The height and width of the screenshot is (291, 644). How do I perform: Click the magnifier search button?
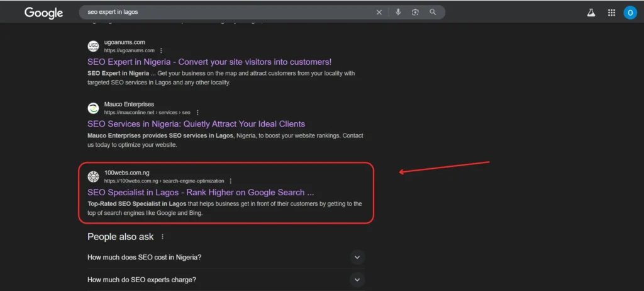coord(433,12)
